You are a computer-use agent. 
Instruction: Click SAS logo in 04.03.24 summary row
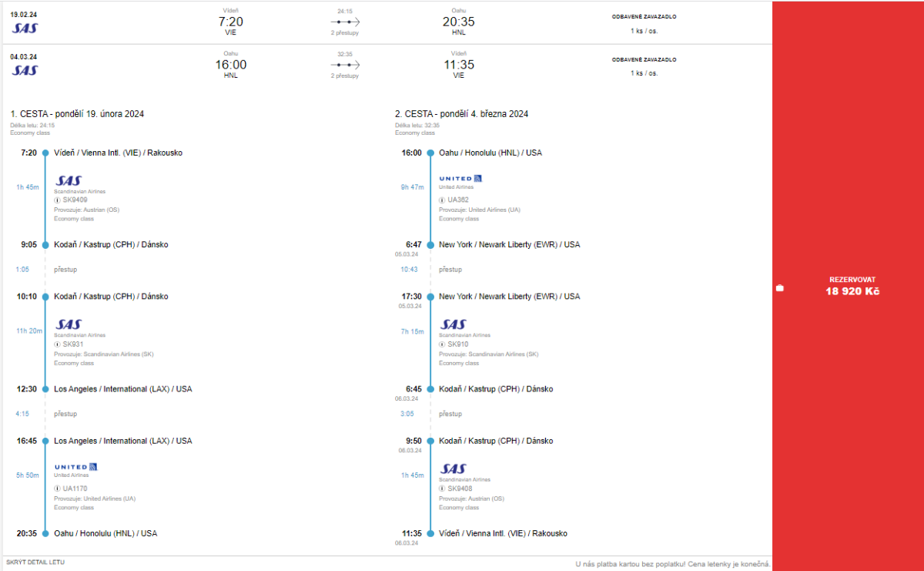pyautogui.click(x=25, y=70)
